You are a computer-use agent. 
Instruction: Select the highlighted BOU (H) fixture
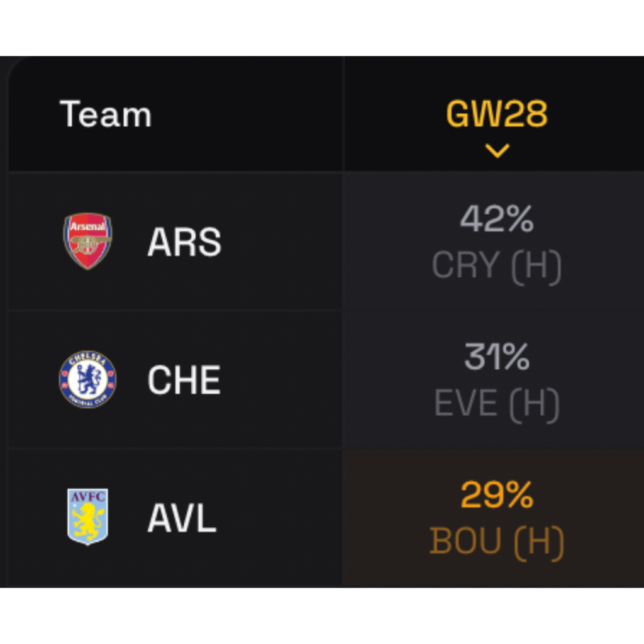496,541
